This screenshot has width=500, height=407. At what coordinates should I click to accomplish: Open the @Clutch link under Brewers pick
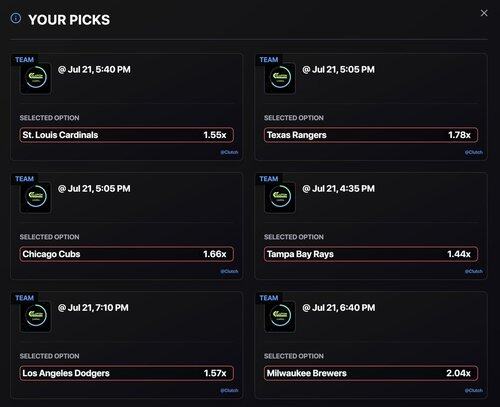point(474,390)
